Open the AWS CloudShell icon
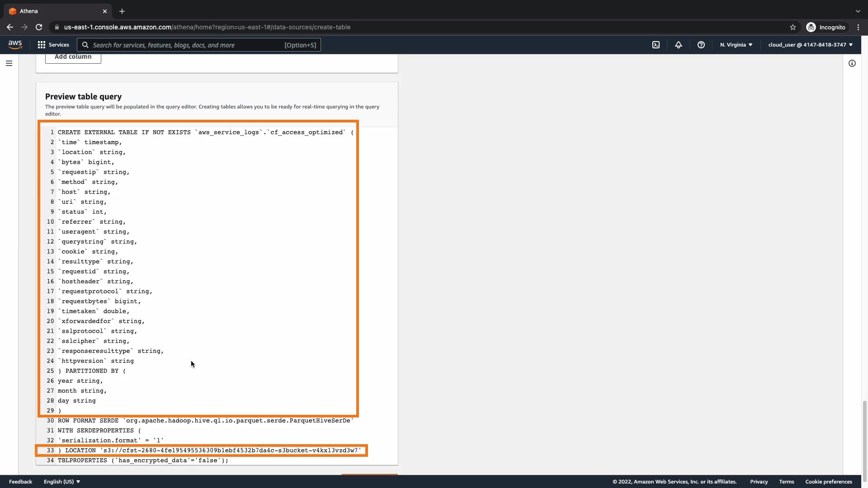868x488 pixels. (x=656, y=45)
